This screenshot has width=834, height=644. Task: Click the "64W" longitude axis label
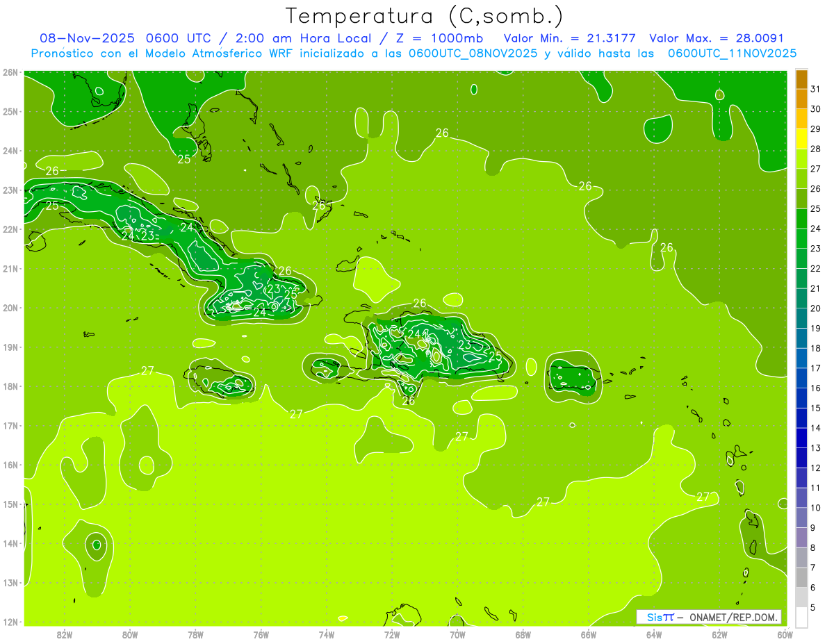point(654,635)
